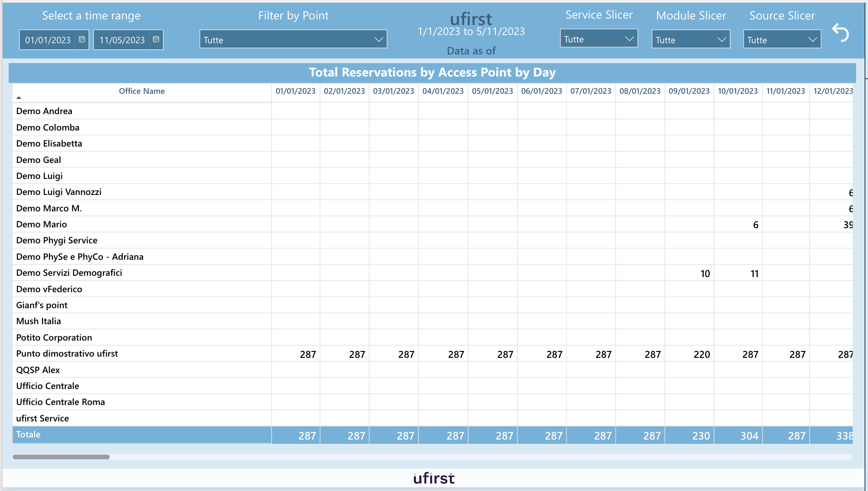868x491 pixels.
Task: Click Demo Servizi Demografici office name
Action: coord(69,273)
